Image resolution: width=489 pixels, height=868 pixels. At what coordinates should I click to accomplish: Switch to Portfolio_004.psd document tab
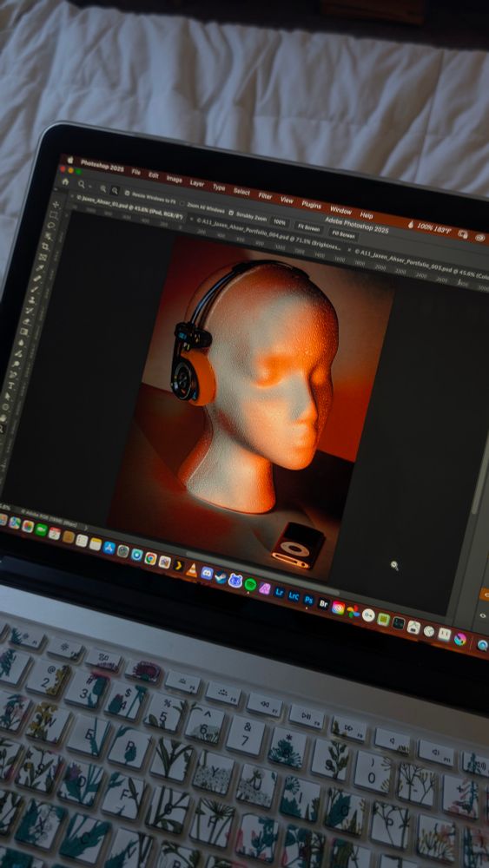[x=271, y=232]
